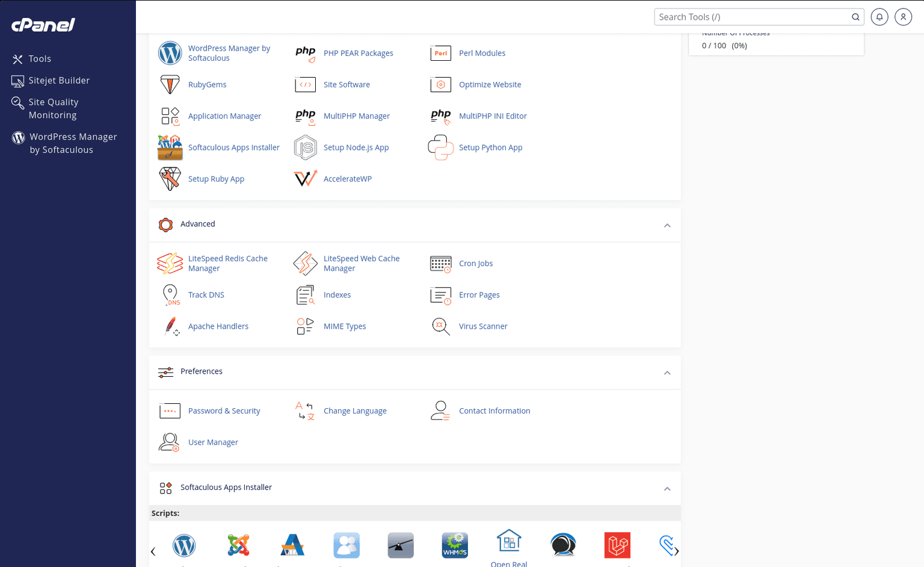Click the notifications bell icon

point(879,17)
